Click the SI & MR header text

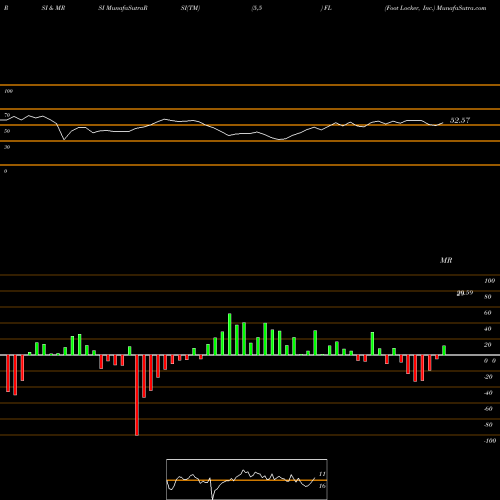click(x=53, y=8)
